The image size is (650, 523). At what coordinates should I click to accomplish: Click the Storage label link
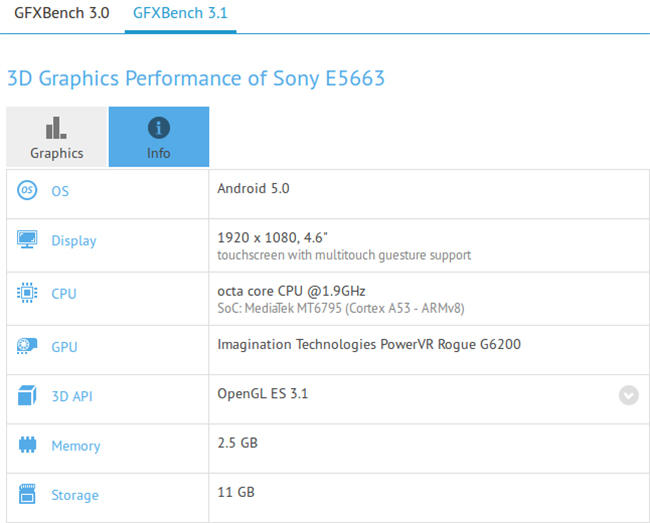[x=75, y=495]
